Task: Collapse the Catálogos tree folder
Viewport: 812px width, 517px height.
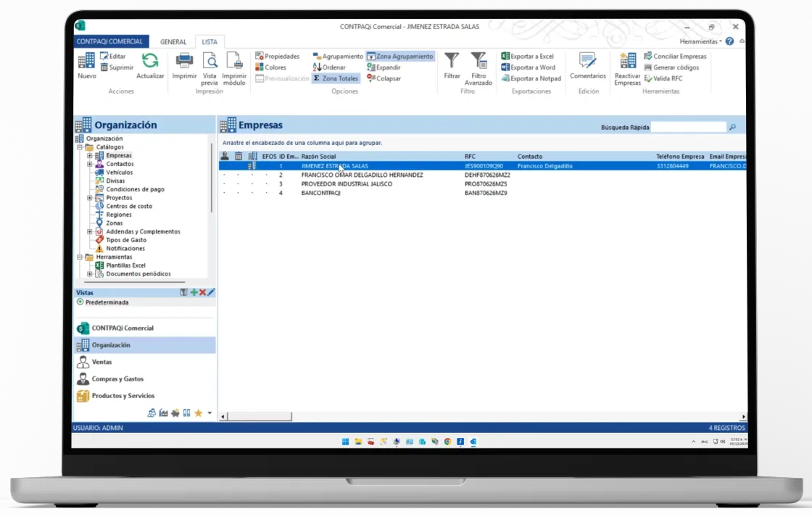Action: click(x=80, y=147)
